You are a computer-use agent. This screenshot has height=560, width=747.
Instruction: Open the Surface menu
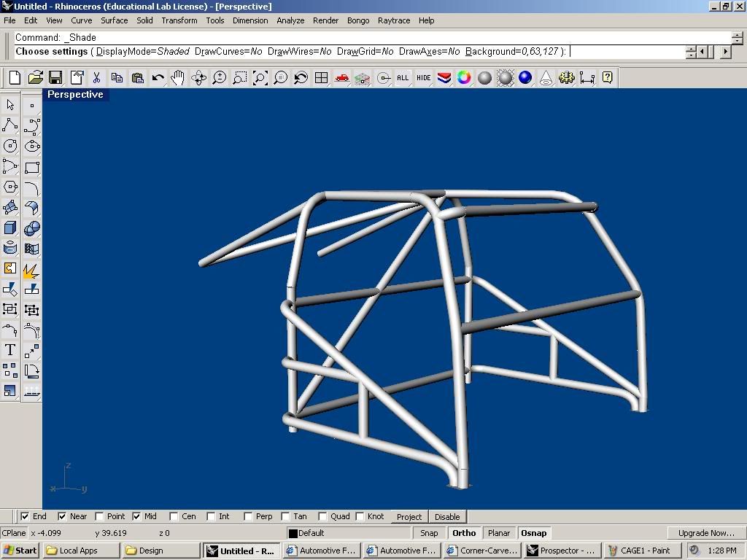[x=114, y=20]
